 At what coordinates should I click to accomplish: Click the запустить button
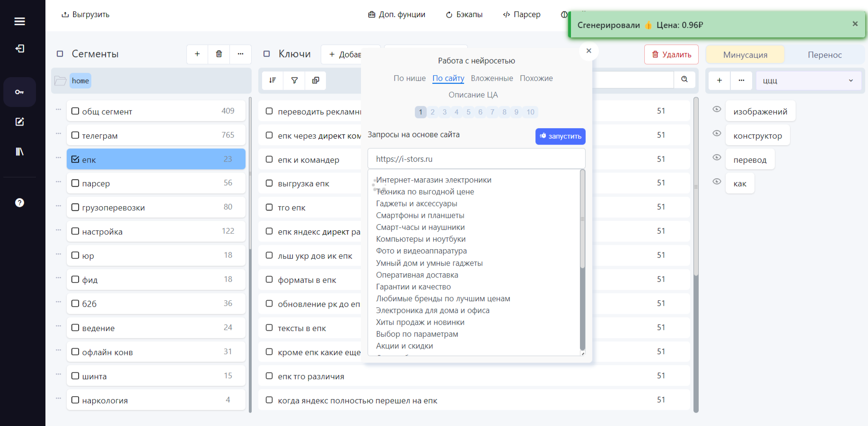click(x=560, y=136)
